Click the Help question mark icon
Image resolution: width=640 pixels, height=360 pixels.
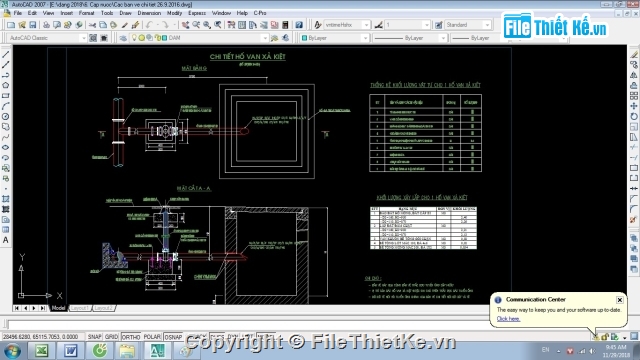(299, 25)
